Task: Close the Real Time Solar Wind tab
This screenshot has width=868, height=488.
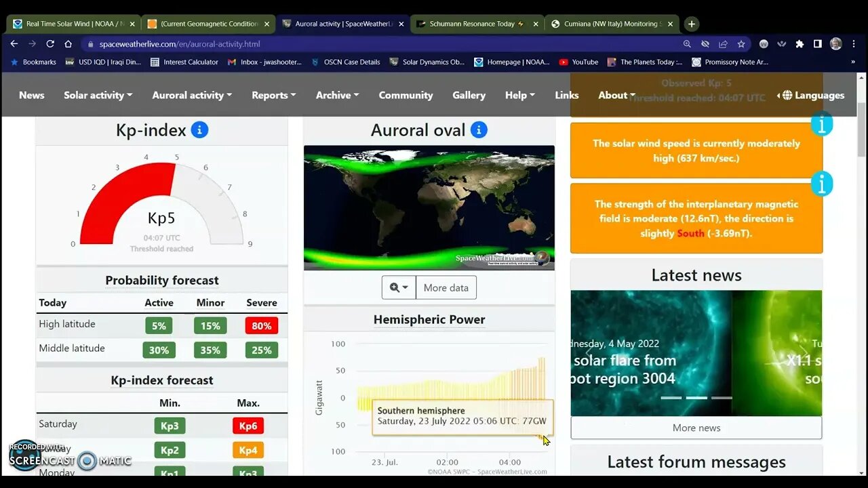Action: pos(132,24)
